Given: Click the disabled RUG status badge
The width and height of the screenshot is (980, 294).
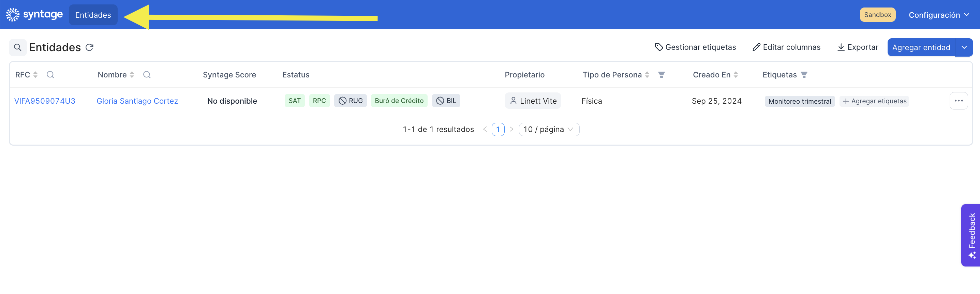Looking at the screenshot, I should coord(351,101).
